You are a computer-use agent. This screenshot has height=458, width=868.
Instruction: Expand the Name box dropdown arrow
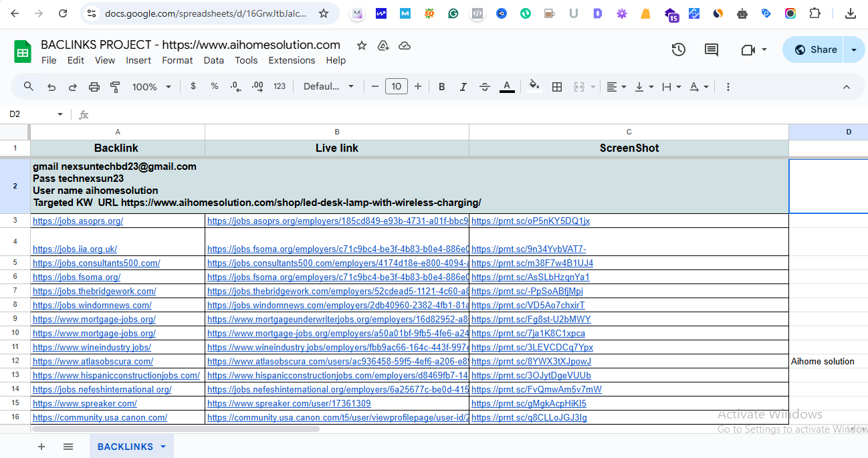coord(60,115)
